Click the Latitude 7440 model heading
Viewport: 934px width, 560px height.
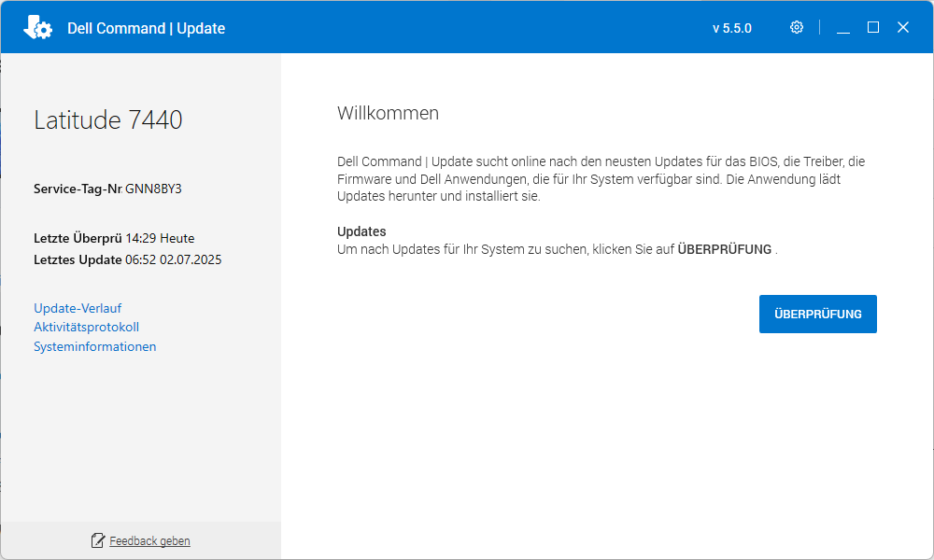pos(107,119)
